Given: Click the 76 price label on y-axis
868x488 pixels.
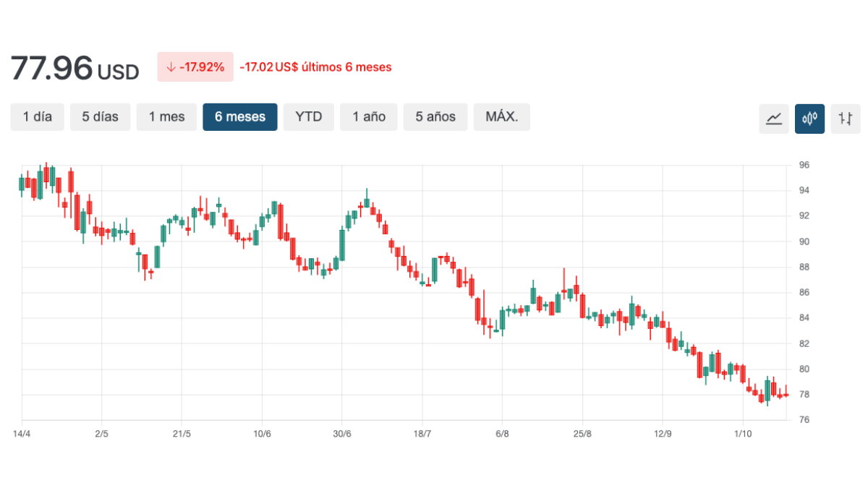Looking at the screenshot, I should pyautogui.click(x=804, y=420).
